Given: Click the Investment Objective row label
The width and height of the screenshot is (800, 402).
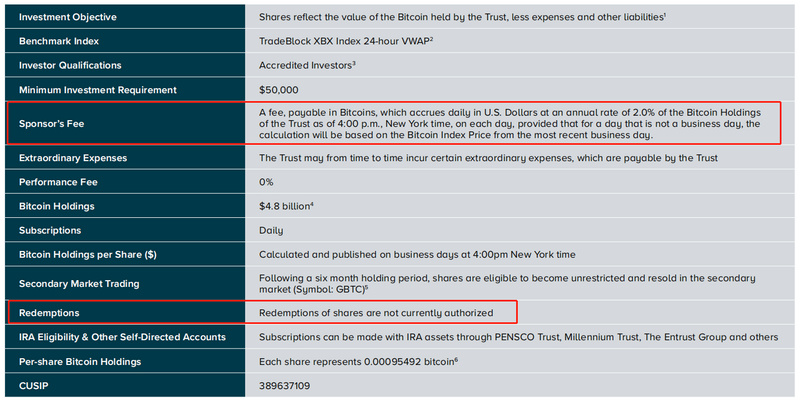Looking at the screenshot, I should (x=67, y=17).
